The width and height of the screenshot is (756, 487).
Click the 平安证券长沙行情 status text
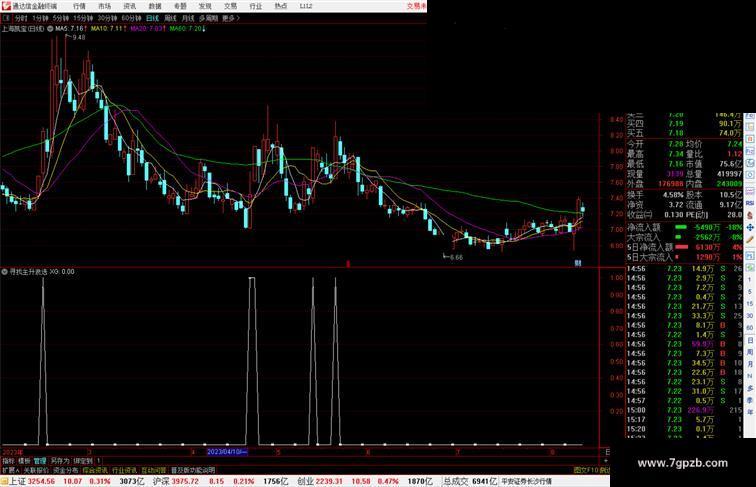click(526, 481)
